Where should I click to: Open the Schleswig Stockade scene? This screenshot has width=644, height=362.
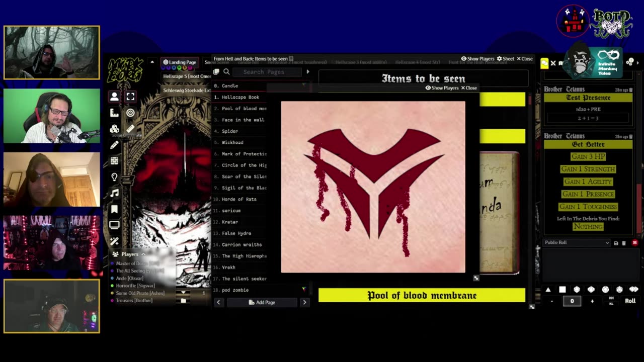pos(187,90)
